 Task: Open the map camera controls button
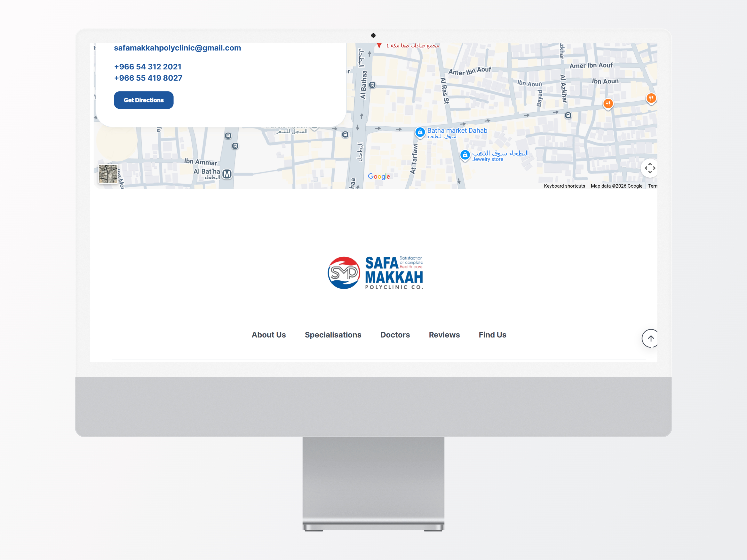(649, 168)
